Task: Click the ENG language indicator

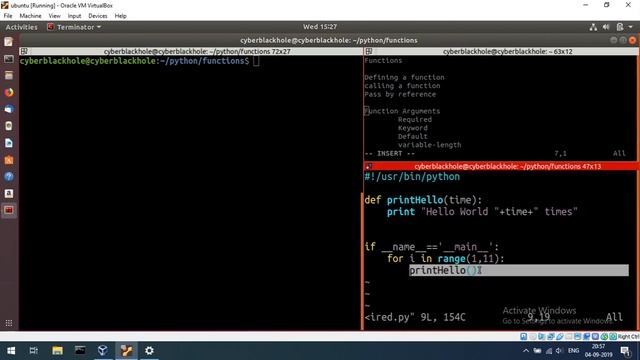Action: point(573,351)
